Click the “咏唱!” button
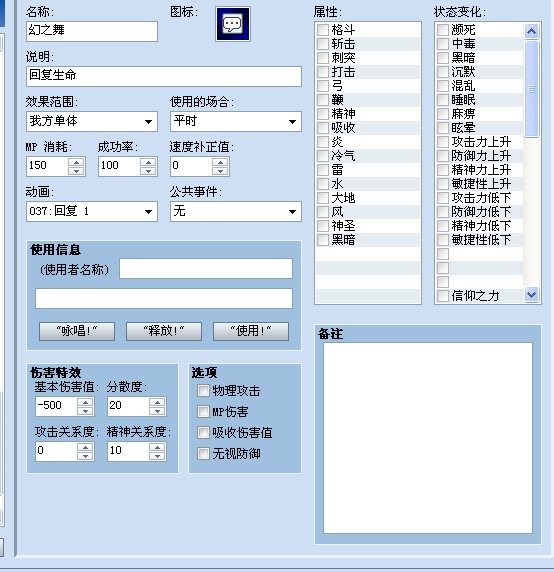 (77, 331)
